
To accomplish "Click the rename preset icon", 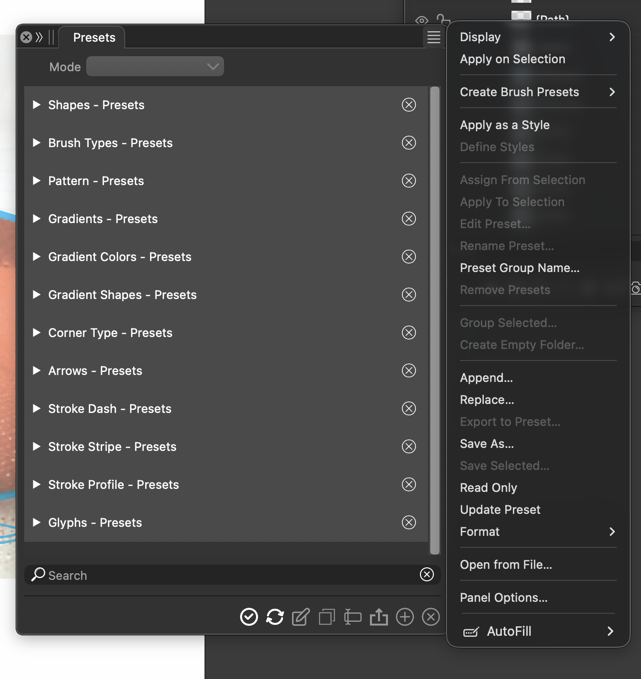I will coord(353,617).
